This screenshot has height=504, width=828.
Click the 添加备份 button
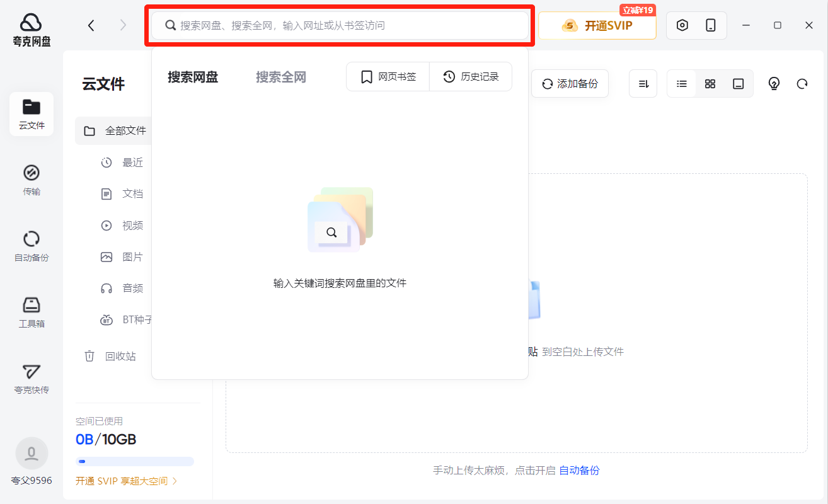coord(570,84)
